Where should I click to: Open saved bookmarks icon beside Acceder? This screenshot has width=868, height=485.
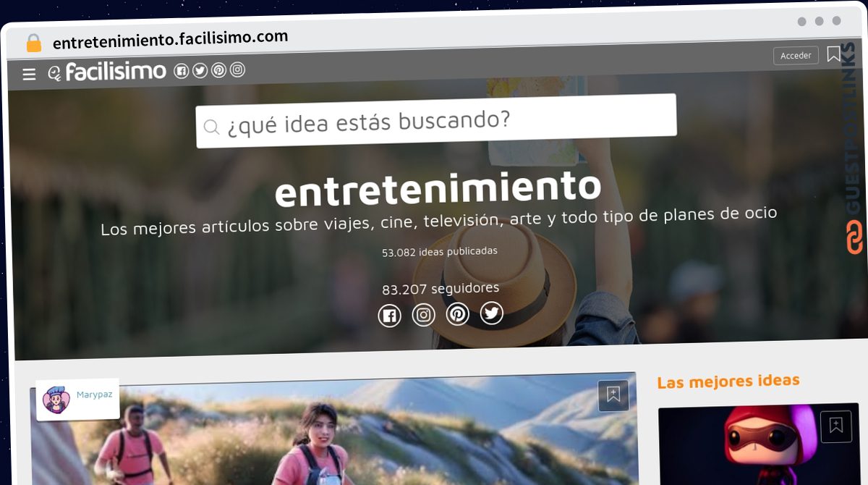834,54
